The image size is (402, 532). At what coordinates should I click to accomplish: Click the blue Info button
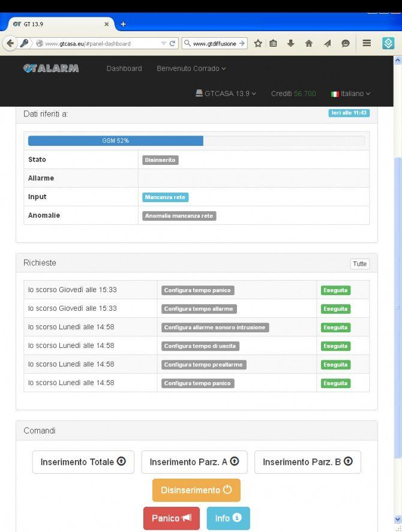click(228, 518)
